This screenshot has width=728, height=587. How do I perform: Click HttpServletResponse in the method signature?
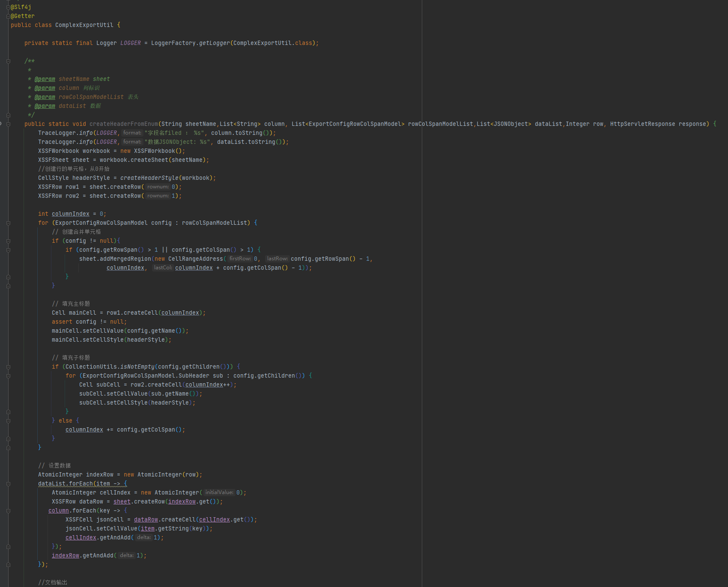pyautogui.click(x=643, y=124)
